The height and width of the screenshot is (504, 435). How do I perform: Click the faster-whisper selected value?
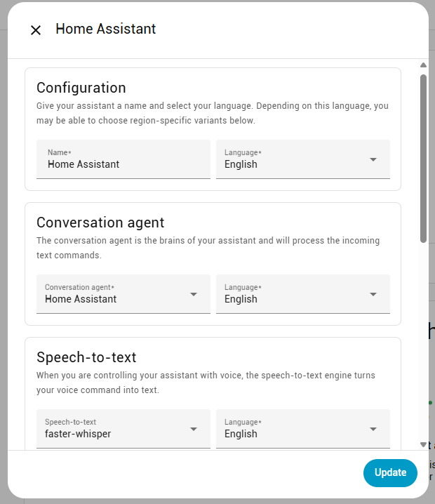78,434
